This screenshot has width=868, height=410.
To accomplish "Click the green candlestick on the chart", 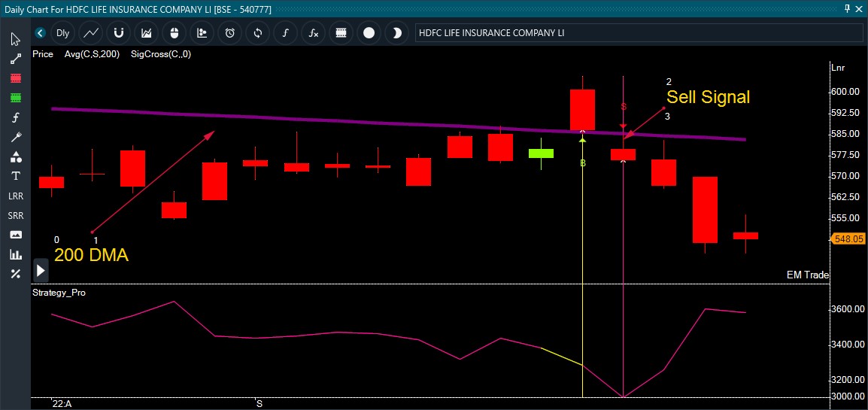I will point(541,153).
